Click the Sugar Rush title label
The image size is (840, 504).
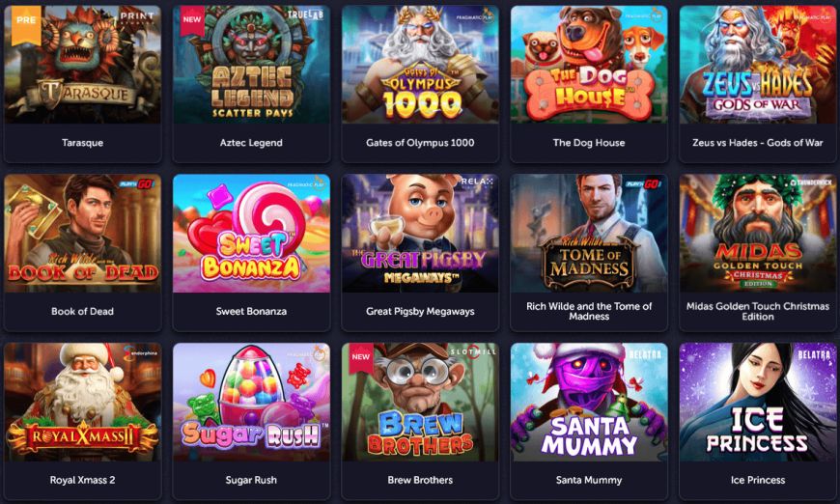(251, 480)
